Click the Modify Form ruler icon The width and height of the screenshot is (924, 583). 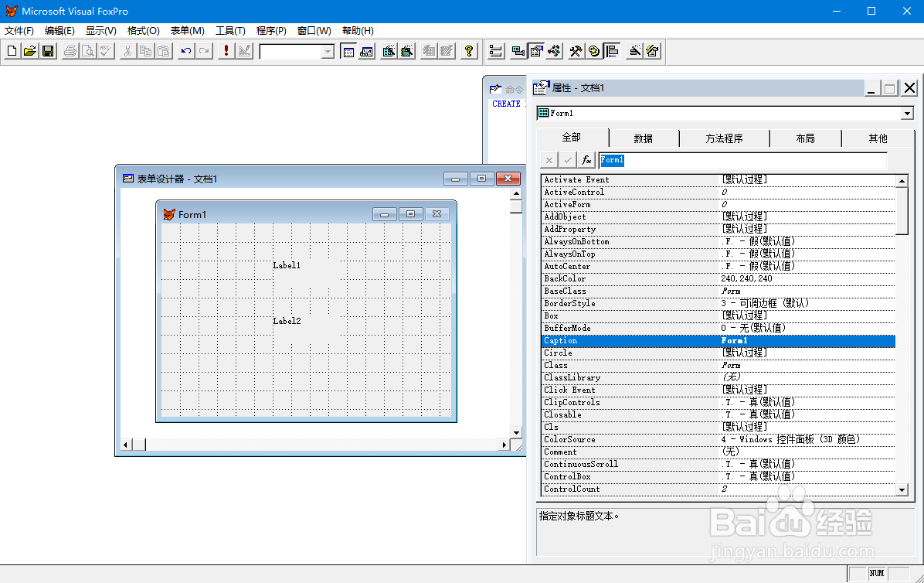click(244, 51)
